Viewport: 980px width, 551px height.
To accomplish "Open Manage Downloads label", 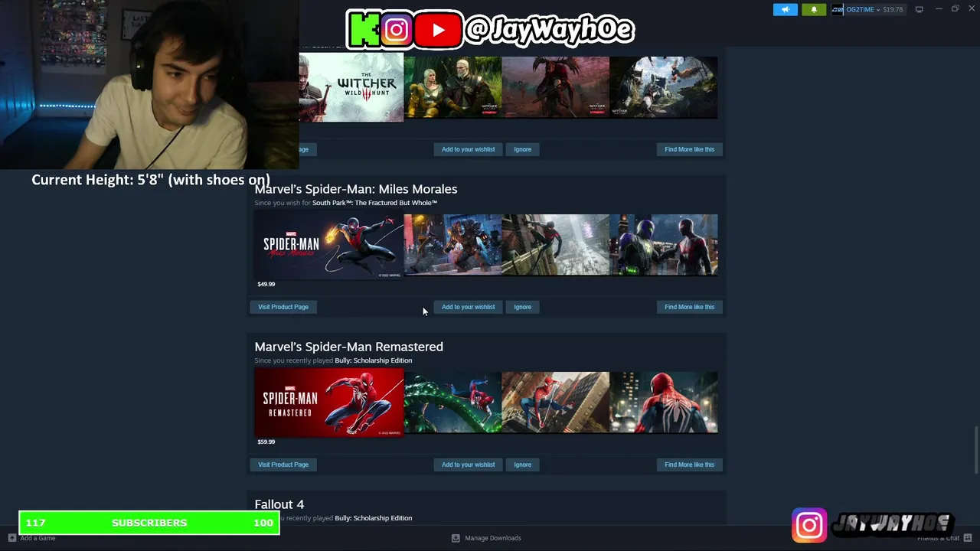I will [x=493, y=538].
